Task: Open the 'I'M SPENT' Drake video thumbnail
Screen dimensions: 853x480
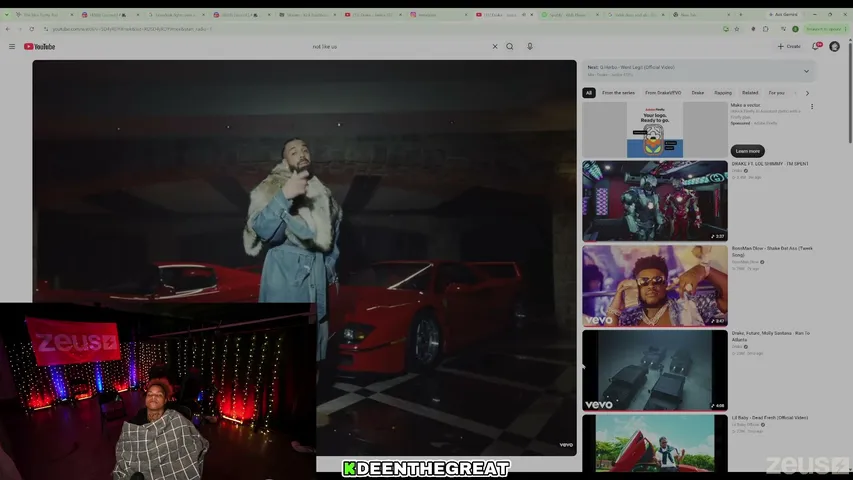Action: (654, 201)
